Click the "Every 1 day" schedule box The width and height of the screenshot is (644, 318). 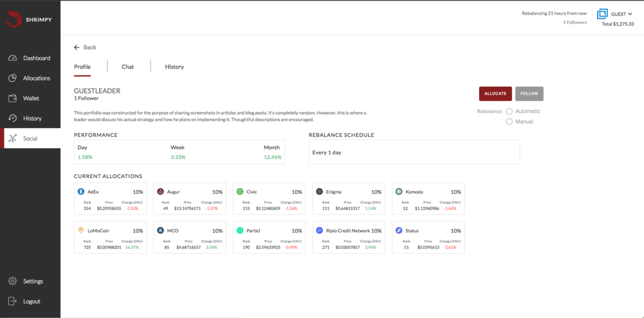pos(414,152)
